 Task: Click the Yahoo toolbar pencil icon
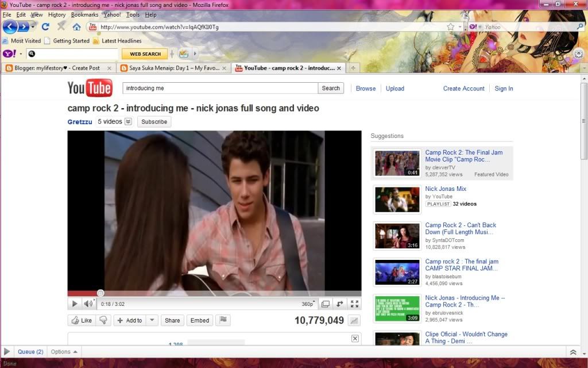click(x=183, y=53)
